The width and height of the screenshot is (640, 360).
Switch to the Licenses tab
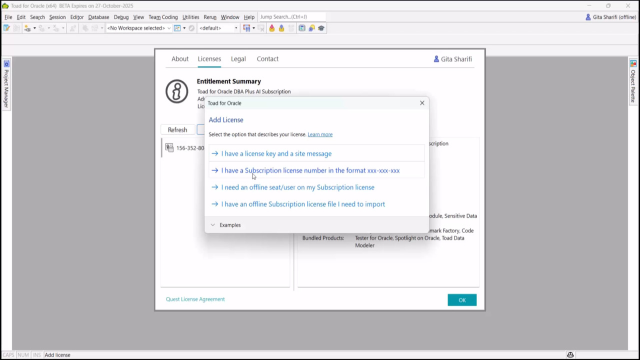[x=209, y=59]
